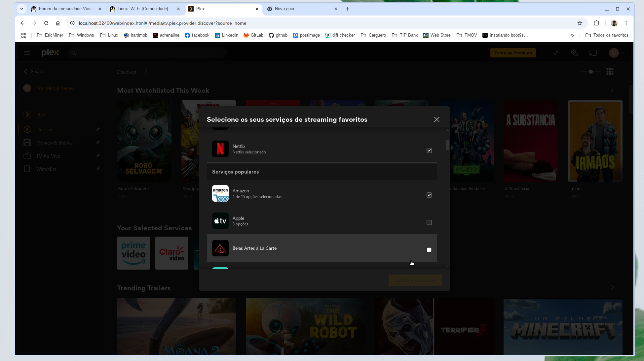Go to browser home page
Viewport: 644px width, 361px height.
58,23
